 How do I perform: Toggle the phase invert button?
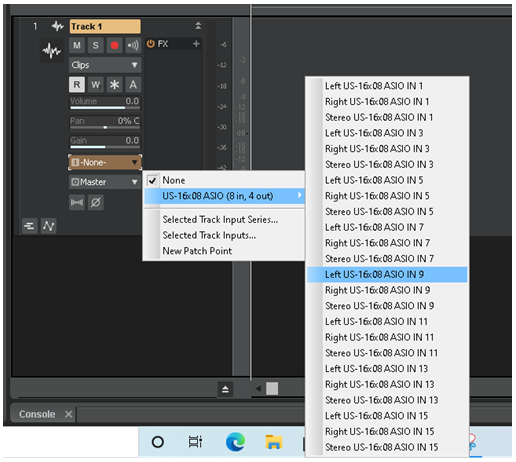(96, 202)
